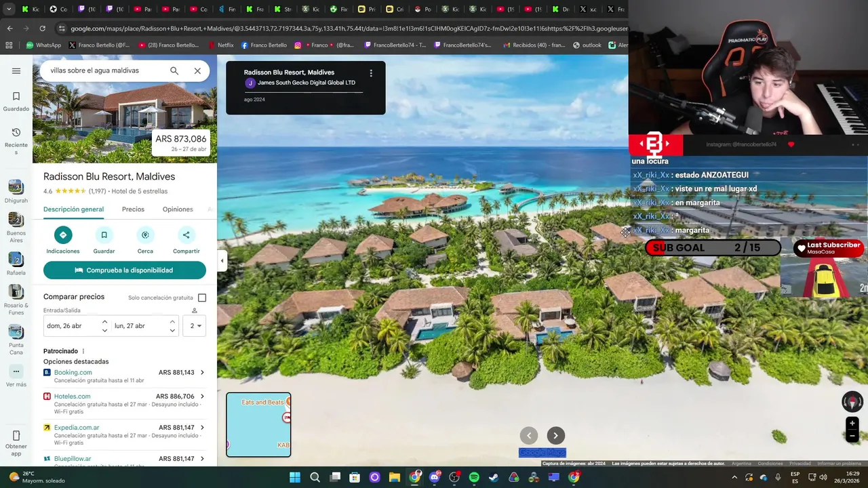The width and height of the screenshot is (868, 488).
Task: Open Discord from the taskbar
Action: tap(435, 477)
